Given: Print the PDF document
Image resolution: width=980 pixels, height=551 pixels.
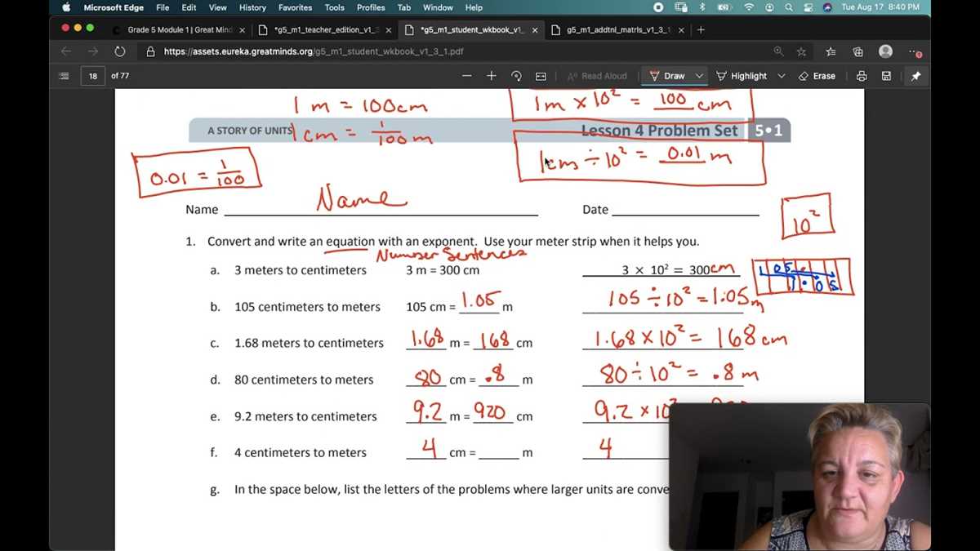Looking at the screenshot, I should pyautogui.click(x=862, y=76).
